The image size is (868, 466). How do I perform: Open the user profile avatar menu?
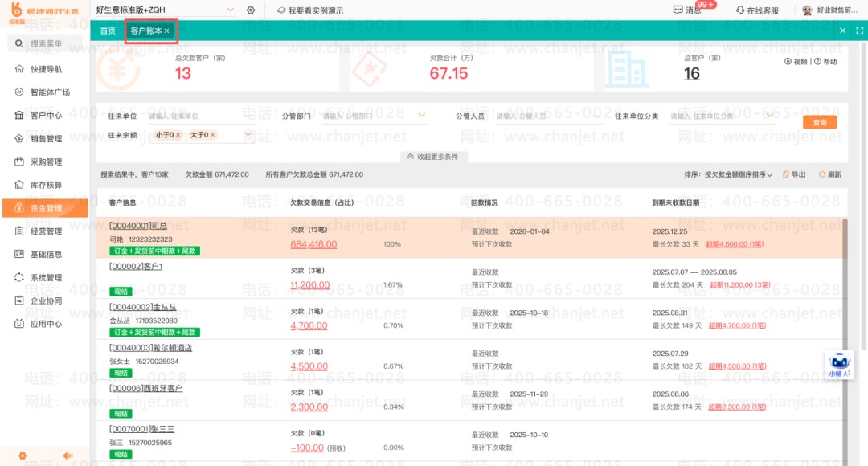[807, 10]
